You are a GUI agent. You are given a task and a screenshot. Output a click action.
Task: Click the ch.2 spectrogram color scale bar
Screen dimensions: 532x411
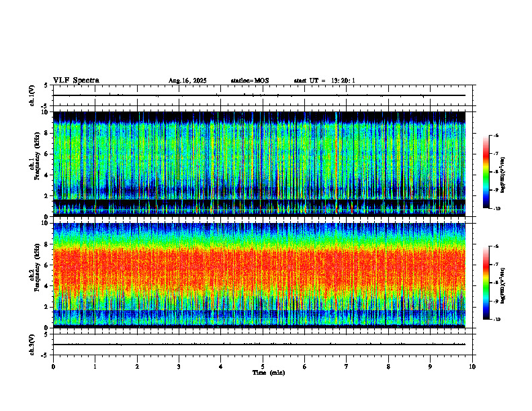486,283
